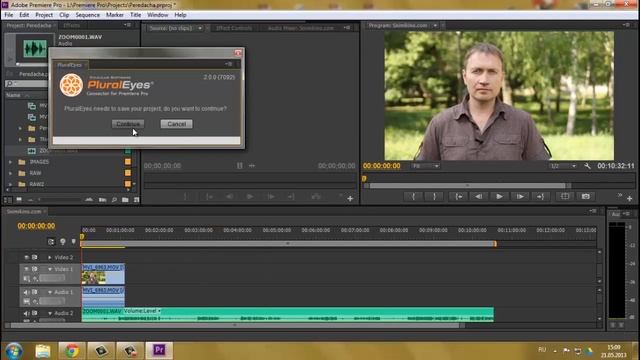Open the Project menu
640x360 pixels.
pyautogui.click(x=44, y=15)
